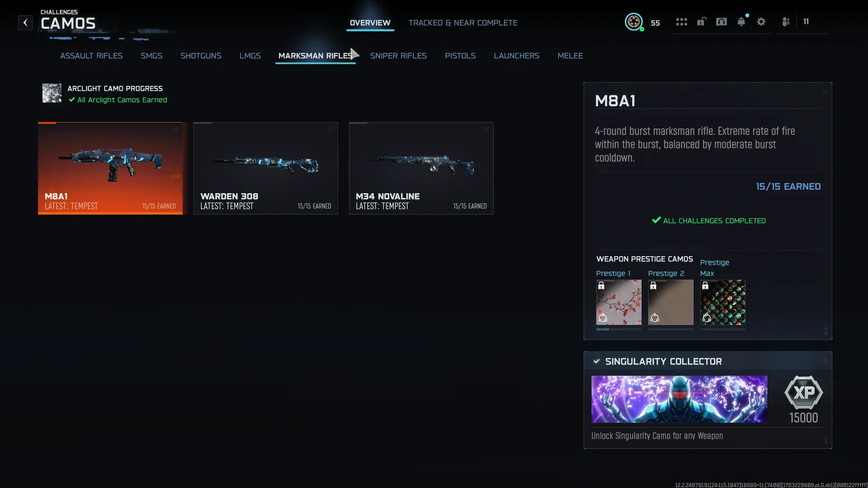This screenshot has width=868, height=488.
Task: Click the checkmark beside All Arclight Camos Earned
Action: [71, 100]
